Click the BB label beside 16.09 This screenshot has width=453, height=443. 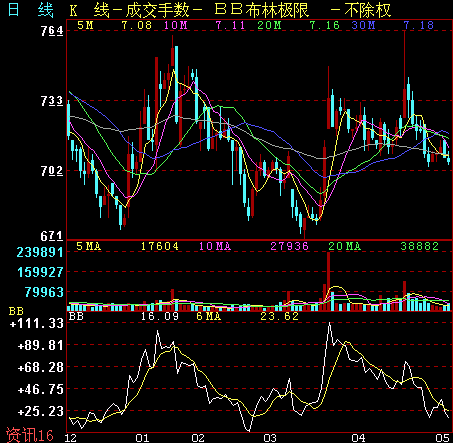(x=76, y=316)
